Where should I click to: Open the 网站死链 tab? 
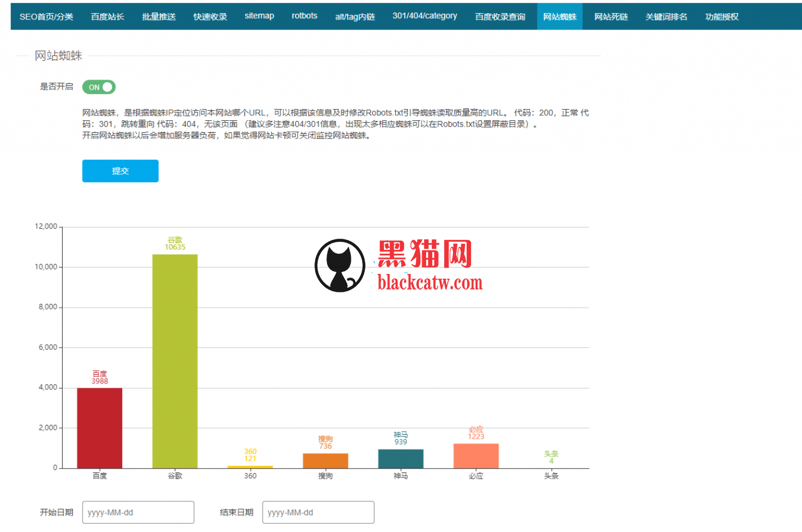(611, 16)
